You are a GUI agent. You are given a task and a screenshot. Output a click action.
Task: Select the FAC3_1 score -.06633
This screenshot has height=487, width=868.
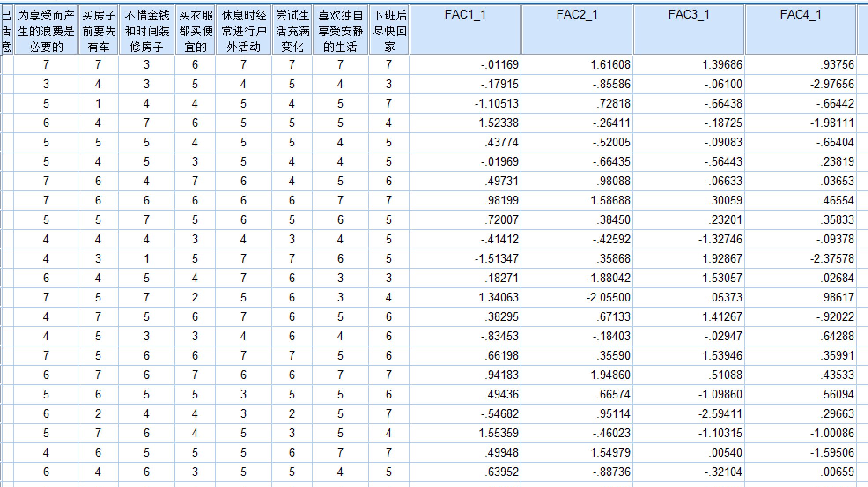(689, 181)
